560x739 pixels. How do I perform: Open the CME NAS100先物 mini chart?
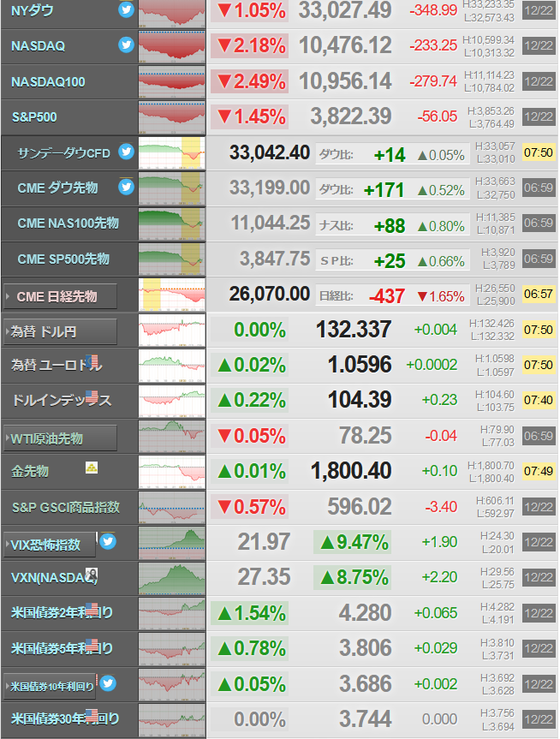(x=172, y=223)
